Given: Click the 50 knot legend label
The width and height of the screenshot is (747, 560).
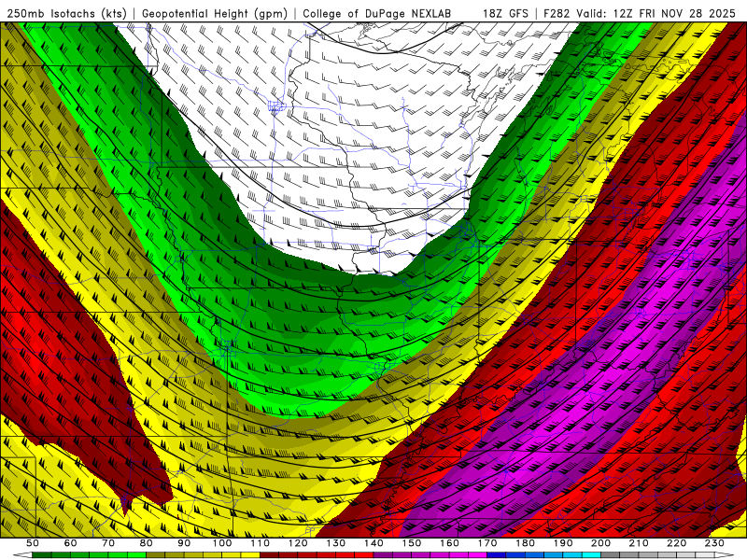Looking at the screenshot, I should click(33, 543).
